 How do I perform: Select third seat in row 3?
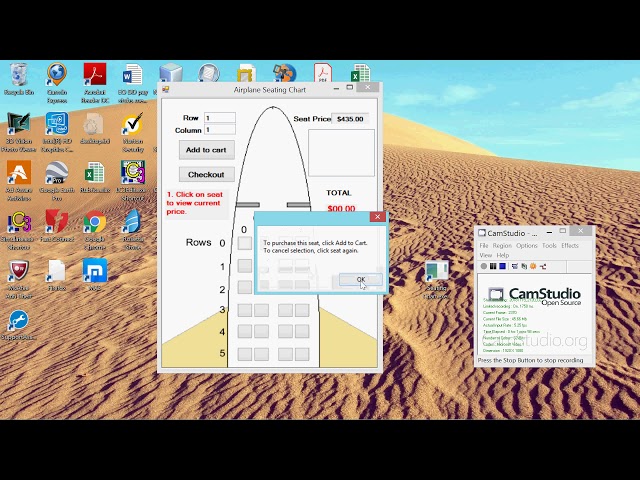click(285, 310)
